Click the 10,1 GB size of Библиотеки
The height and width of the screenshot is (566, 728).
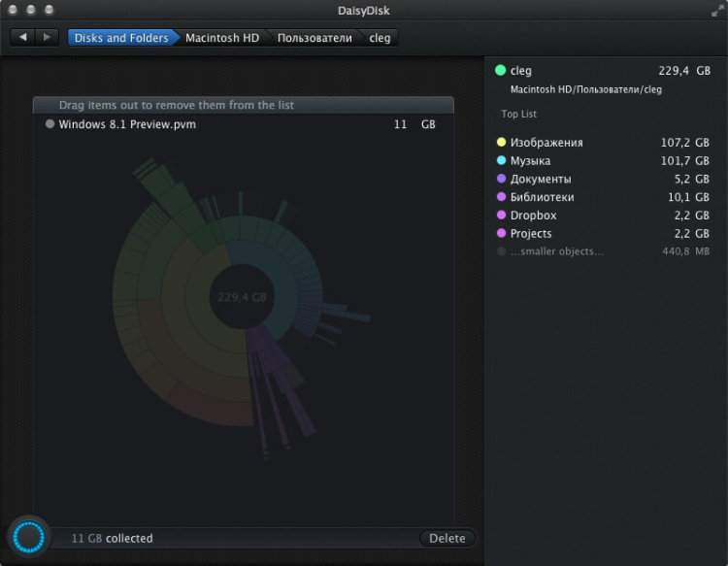[688, 197]
